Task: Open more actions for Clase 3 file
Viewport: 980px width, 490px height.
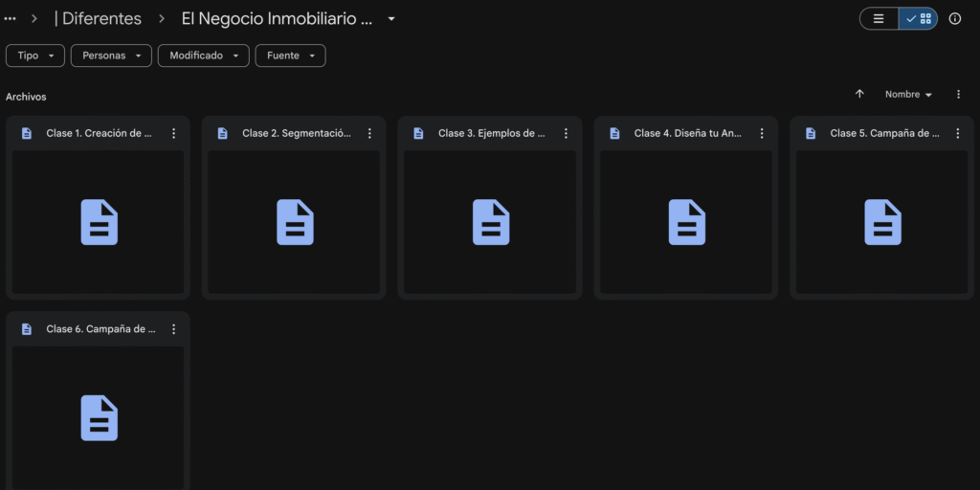Action: pos(566,134)
